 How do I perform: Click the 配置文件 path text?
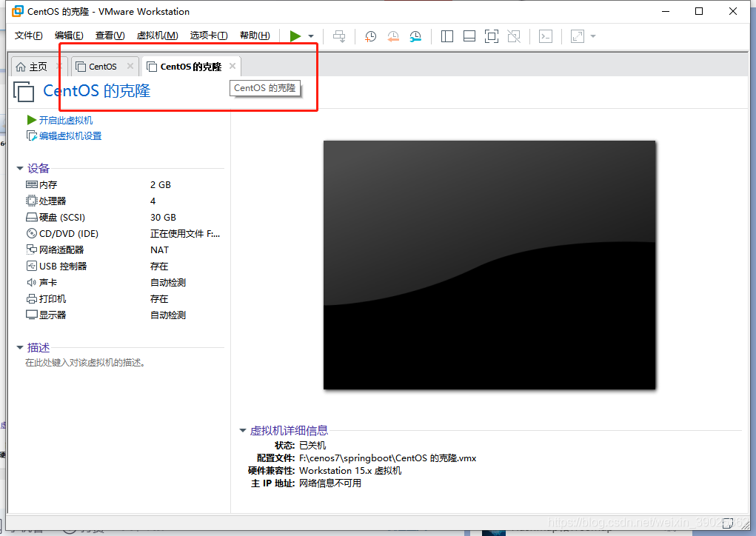[x=388, y=458]
